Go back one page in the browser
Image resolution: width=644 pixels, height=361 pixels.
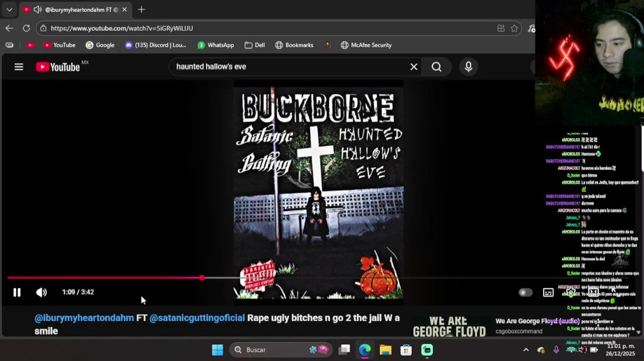(9, 28)
